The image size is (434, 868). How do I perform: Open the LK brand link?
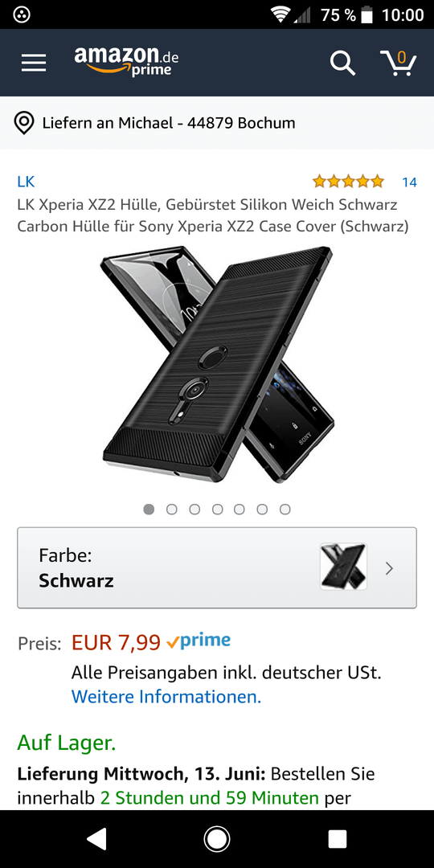26,182
